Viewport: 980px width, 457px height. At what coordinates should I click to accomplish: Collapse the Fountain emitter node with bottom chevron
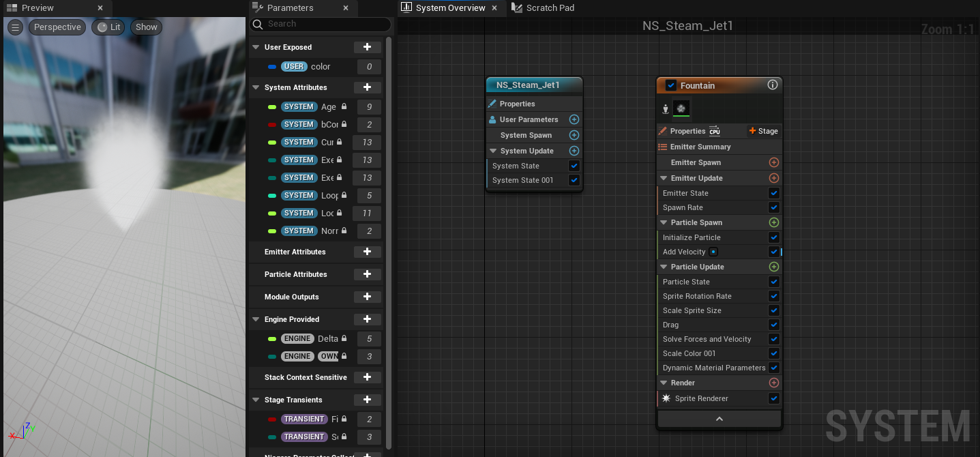(x=719, y=419)
